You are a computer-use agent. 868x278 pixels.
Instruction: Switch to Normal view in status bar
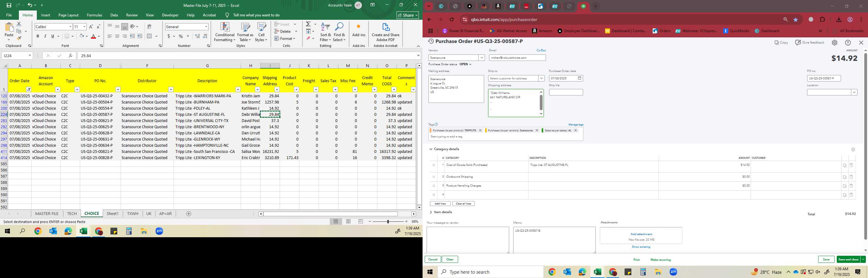pos(336,221)
